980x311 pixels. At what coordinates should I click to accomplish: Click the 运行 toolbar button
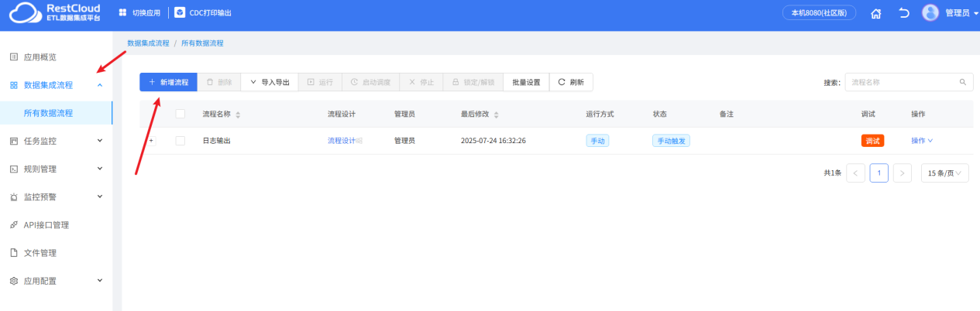pos(320,82)
